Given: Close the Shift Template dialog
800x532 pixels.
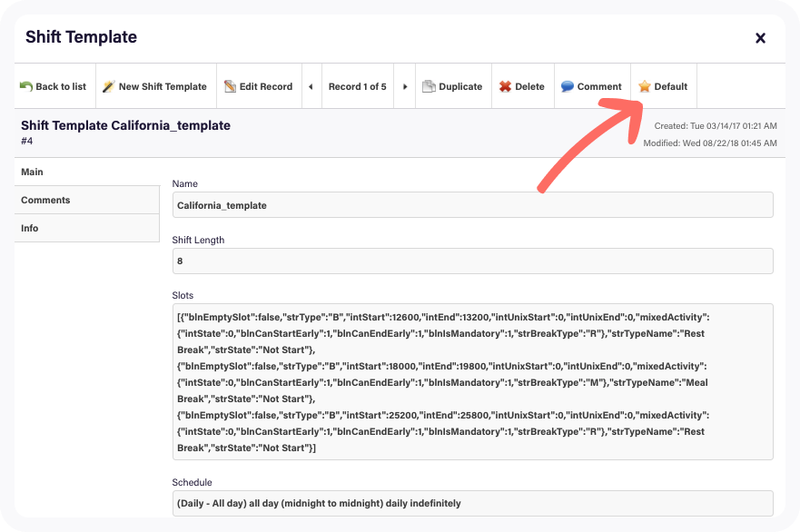Looking at the screenshot, I should (760, 38).
